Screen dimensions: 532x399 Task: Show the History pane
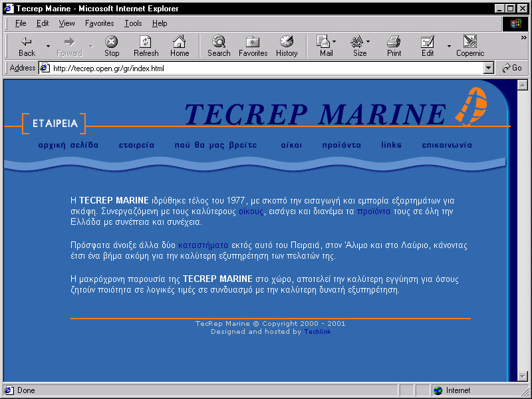(x=287, y=46)
